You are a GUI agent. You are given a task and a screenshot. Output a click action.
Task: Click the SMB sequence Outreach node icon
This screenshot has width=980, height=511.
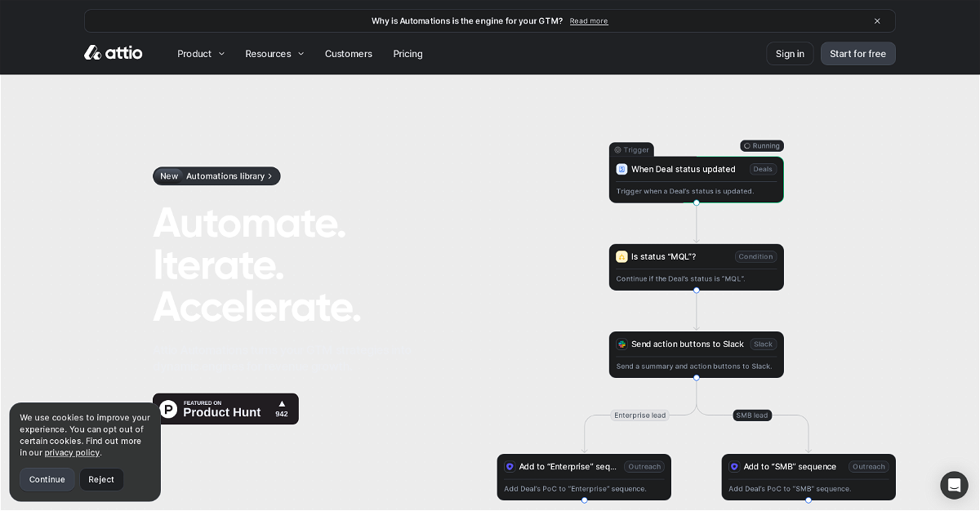pos(734,467)
